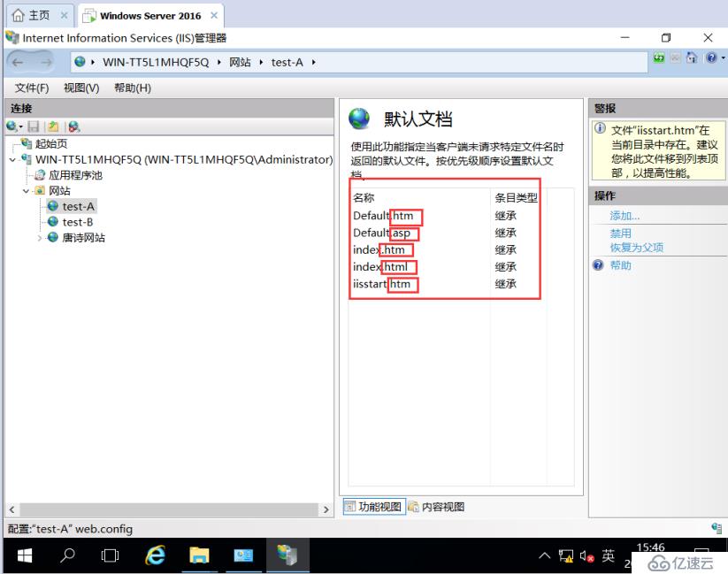Viewport: 728px width, 574px height.
Task: Open the 视图(V) menu
Action: pyautogui.click(x=81, y=88)
